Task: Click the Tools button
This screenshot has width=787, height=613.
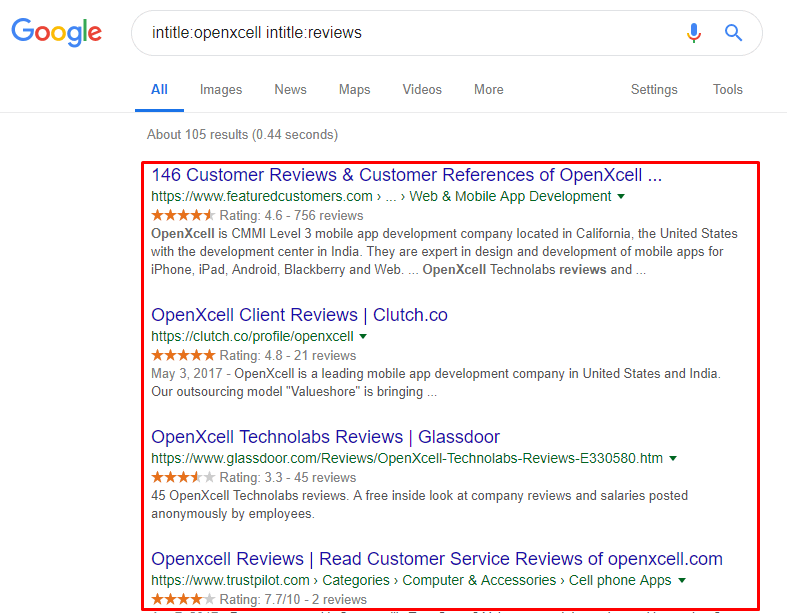Action: (x=728, y=90)
